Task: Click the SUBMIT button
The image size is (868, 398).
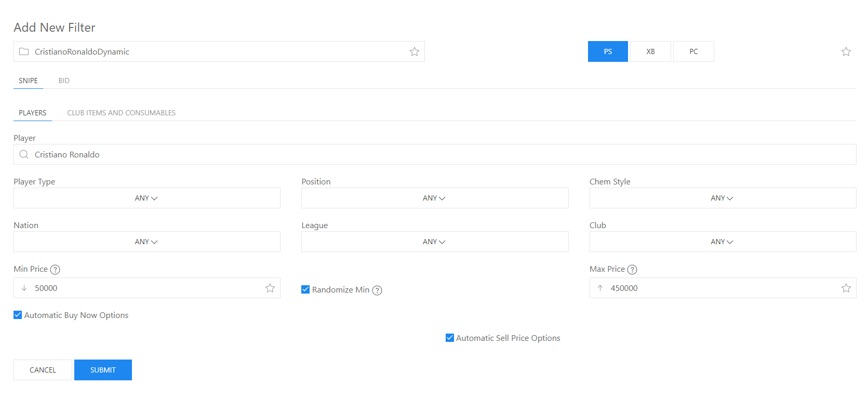Action: [103, 370]
